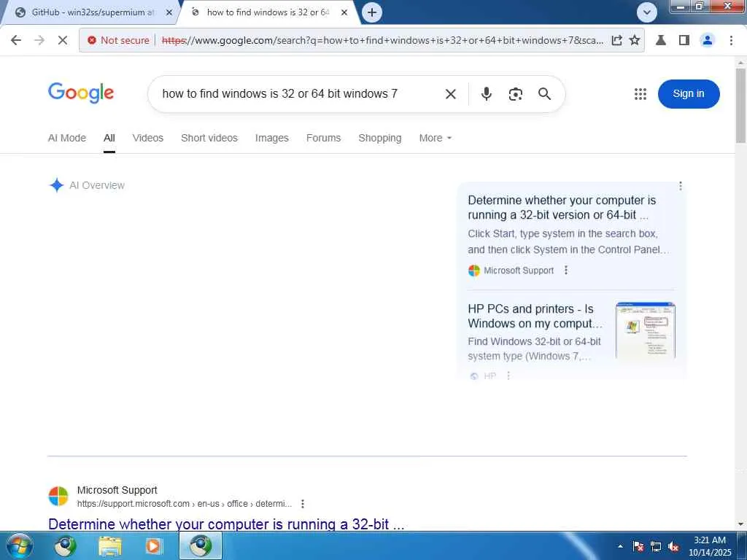Search by image with camera lens icon
Viewport: 747px width, 560px height.
(516, 94)
